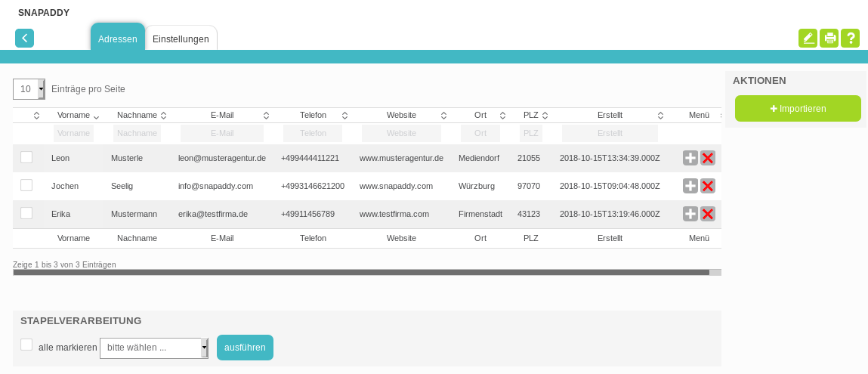
Task: Click the plus icon in Jochen's row
Action: [x=690, y=186]
